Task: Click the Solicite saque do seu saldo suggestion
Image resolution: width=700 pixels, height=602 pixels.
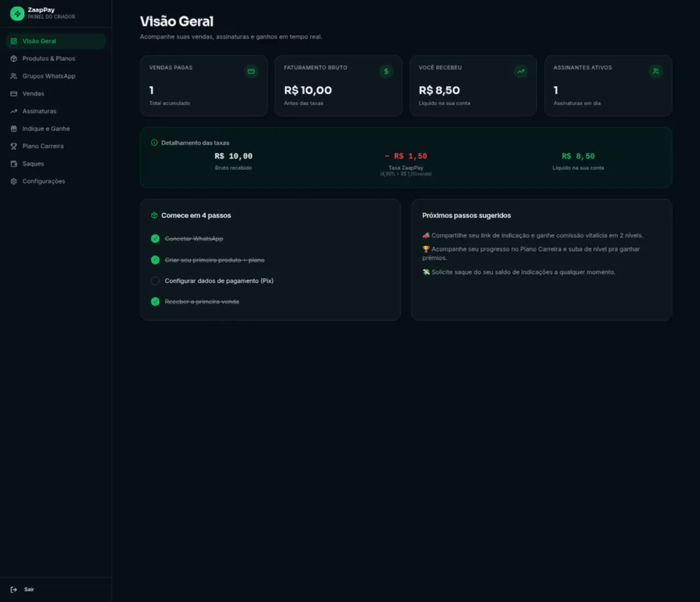Action: (519, 272)
